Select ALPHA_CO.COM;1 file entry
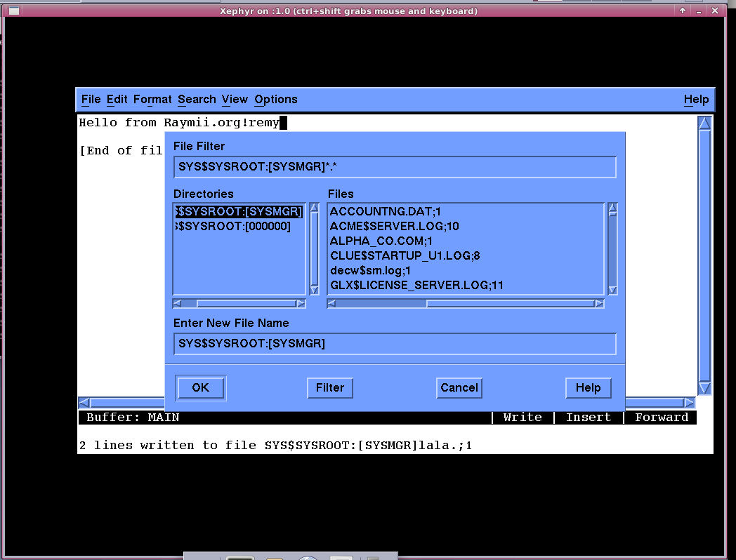The image size is (736, 560). (381, 241)
